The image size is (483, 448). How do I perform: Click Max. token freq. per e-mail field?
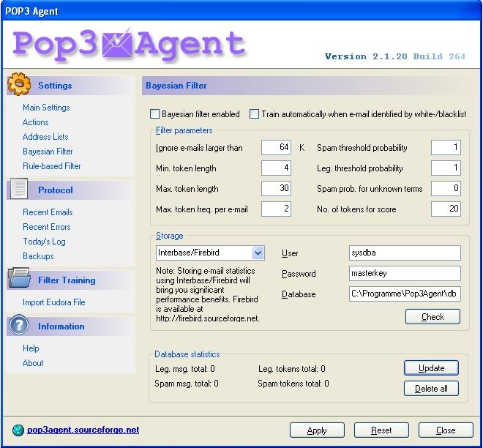point(276,209)
